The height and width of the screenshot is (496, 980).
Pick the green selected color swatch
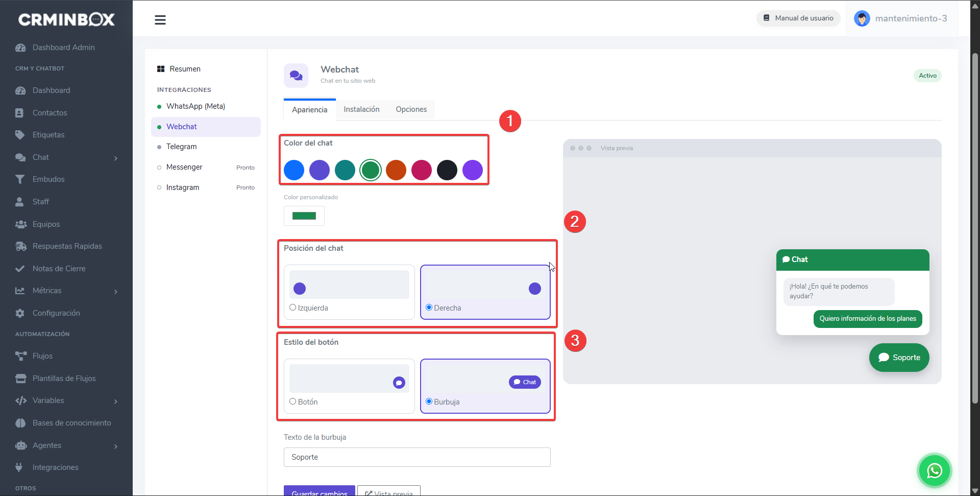coord(371,170)
